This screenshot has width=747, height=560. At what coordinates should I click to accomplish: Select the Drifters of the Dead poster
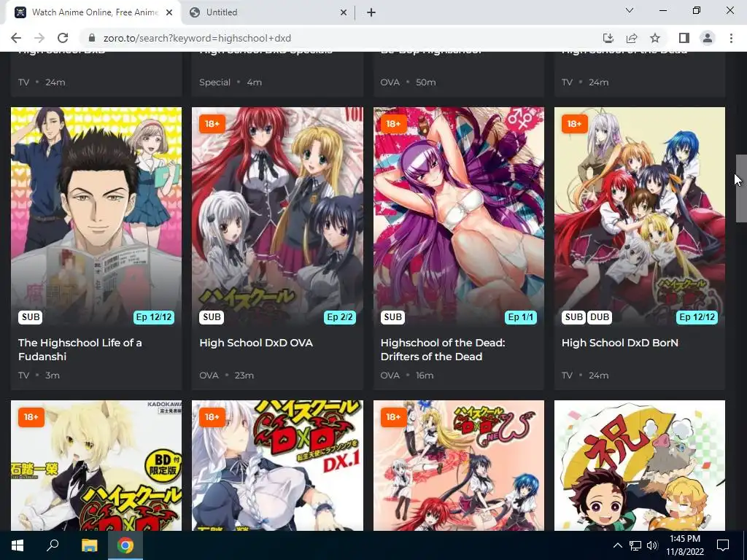[x=459, y=217]
